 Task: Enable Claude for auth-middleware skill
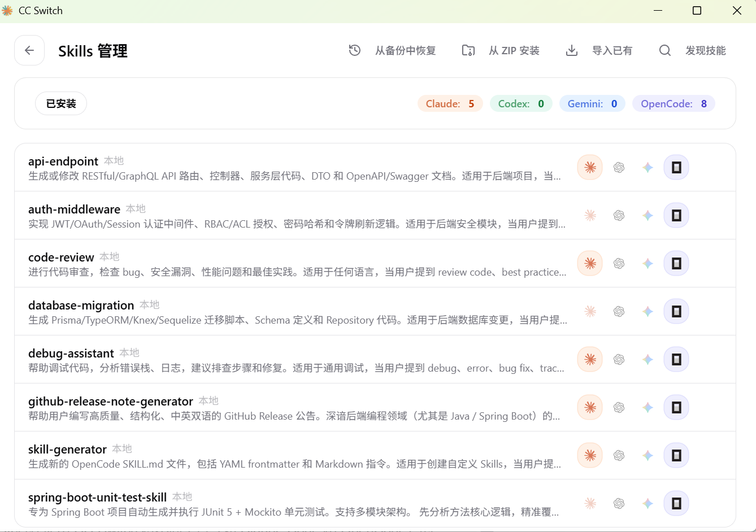590,215
